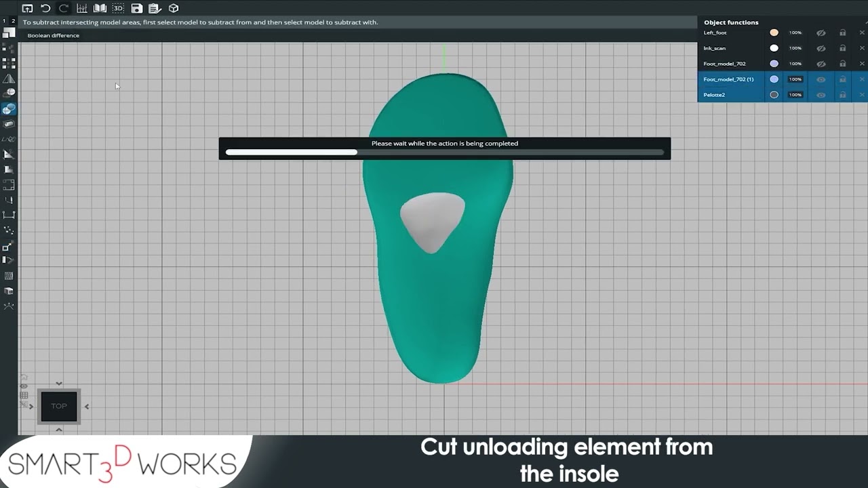868x488 pixels.
Task: Select the shaded corner box tool
Action: click(9, 169)
